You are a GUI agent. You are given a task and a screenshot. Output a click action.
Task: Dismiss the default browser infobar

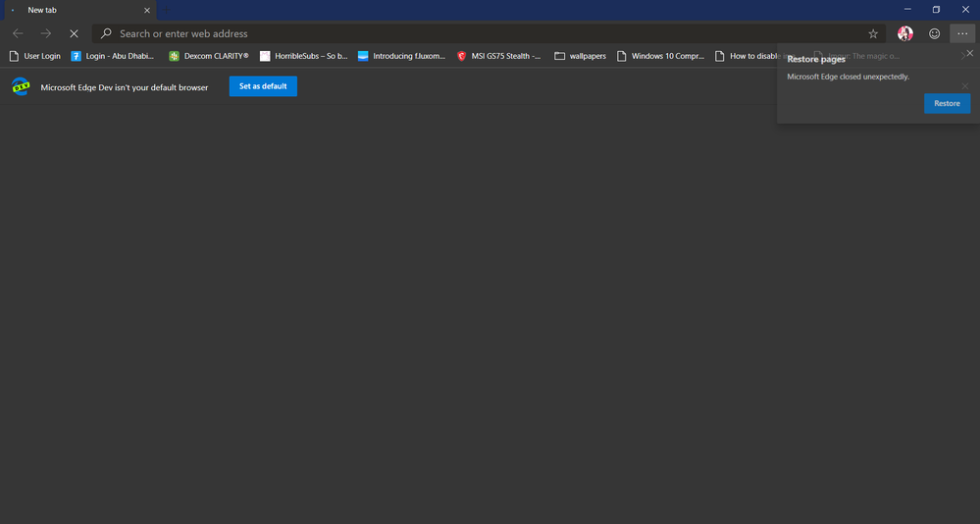965,86
